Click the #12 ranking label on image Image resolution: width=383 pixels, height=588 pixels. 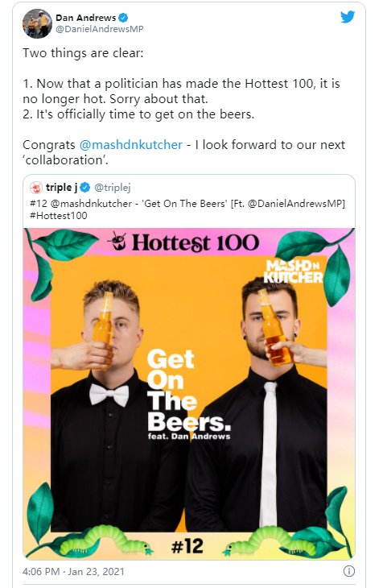tap(187, 546)
